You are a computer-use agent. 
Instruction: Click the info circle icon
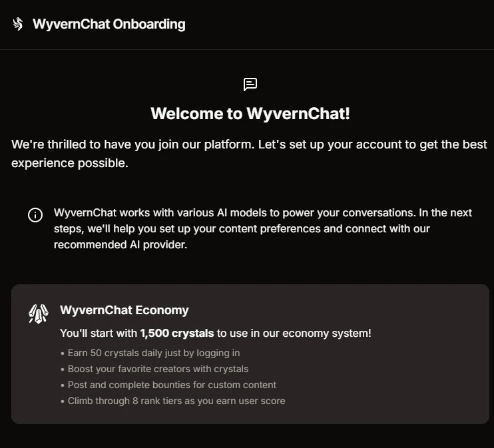coord(35,214)
